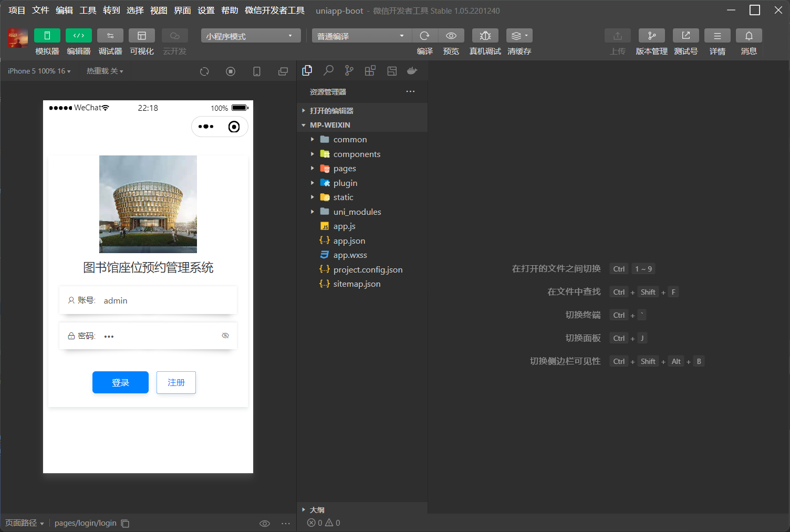
Task: Click the refresh simulator icon
Action: pos(204,71)
